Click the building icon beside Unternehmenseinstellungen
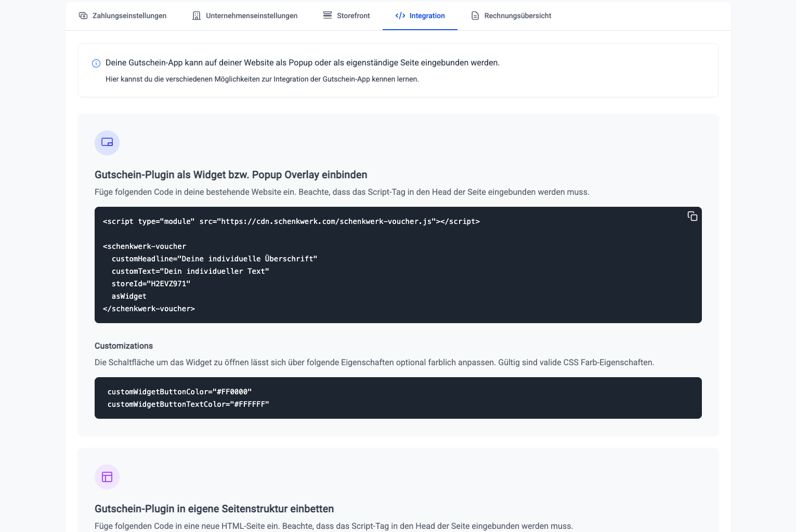This screenshot has width=796, height=532. pyautogui.click(x=197, y=16)
